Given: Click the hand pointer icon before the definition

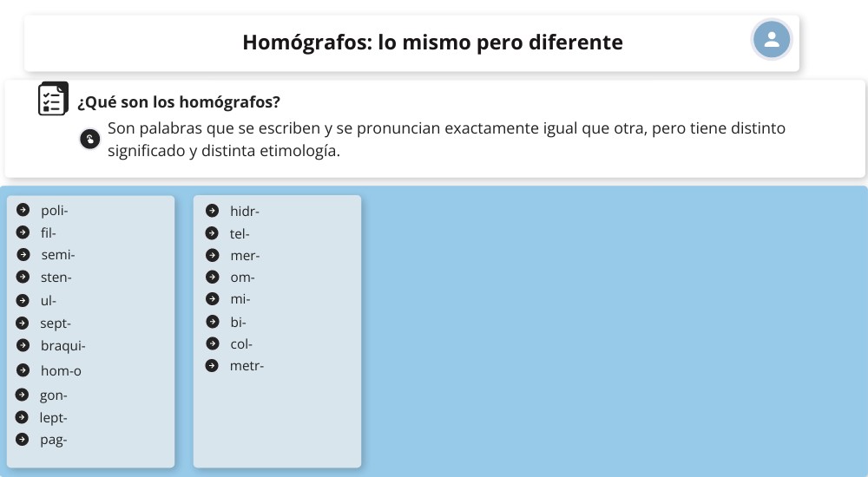Looking at the screenshot, I should [x=89, y=139].
